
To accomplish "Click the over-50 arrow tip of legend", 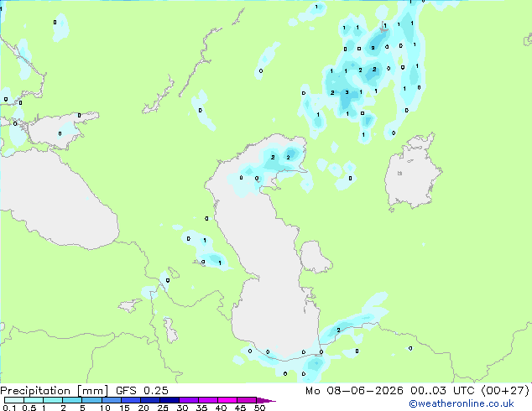I will 266,400.
